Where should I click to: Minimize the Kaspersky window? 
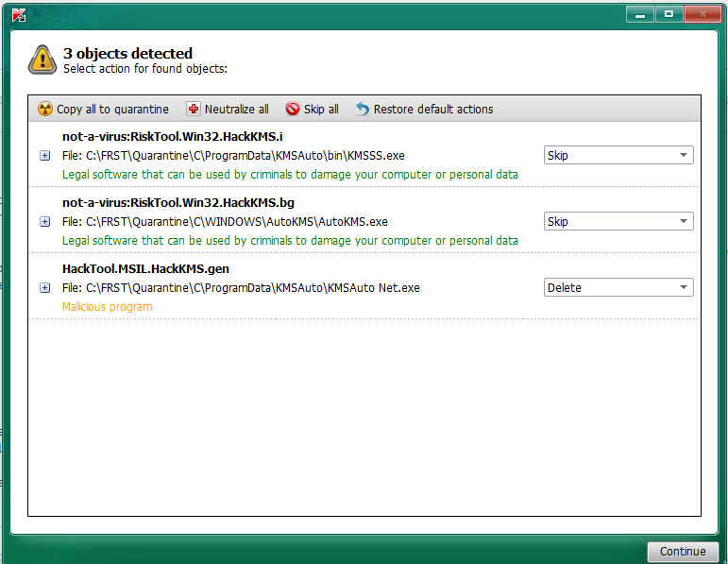tap(640, 14)
